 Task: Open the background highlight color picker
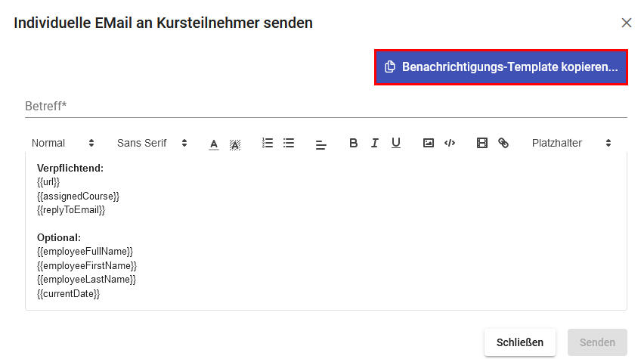point(235,144)
